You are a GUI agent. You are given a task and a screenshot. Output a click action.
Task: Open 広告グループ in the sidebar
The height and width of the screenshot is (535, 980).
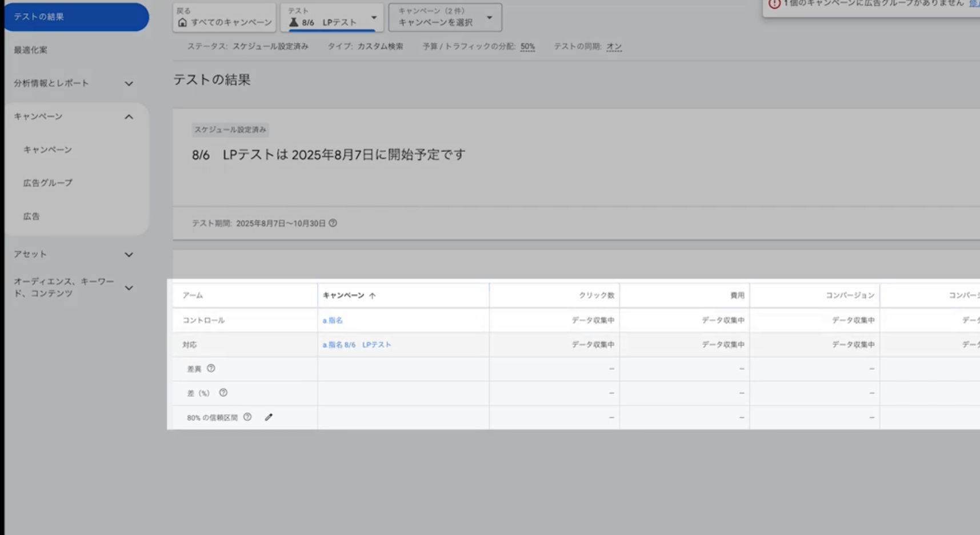pos(47,183)
